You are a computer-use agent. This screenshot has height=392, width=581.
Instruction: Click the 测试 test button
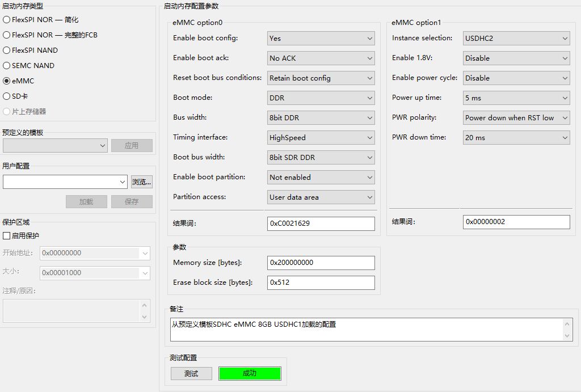(x=191, y=373)
